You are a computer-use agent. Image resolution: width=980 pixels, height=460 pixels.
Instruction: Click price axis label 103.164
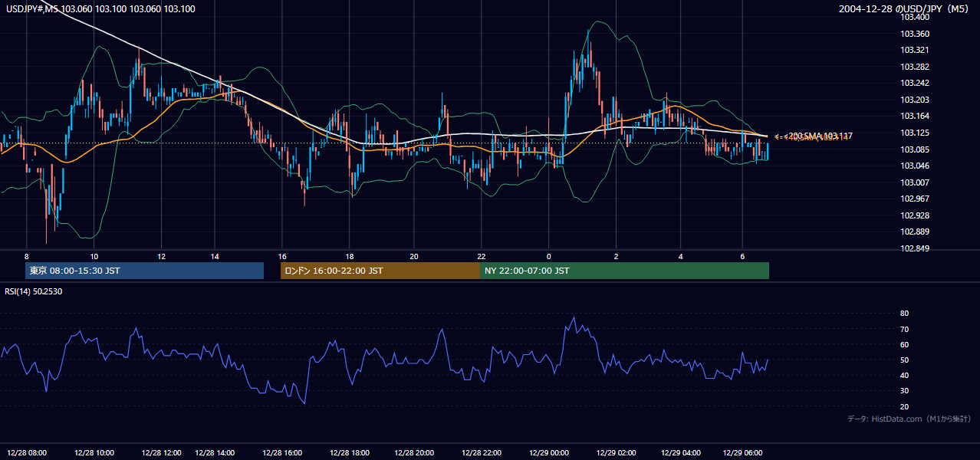point(915,116)
